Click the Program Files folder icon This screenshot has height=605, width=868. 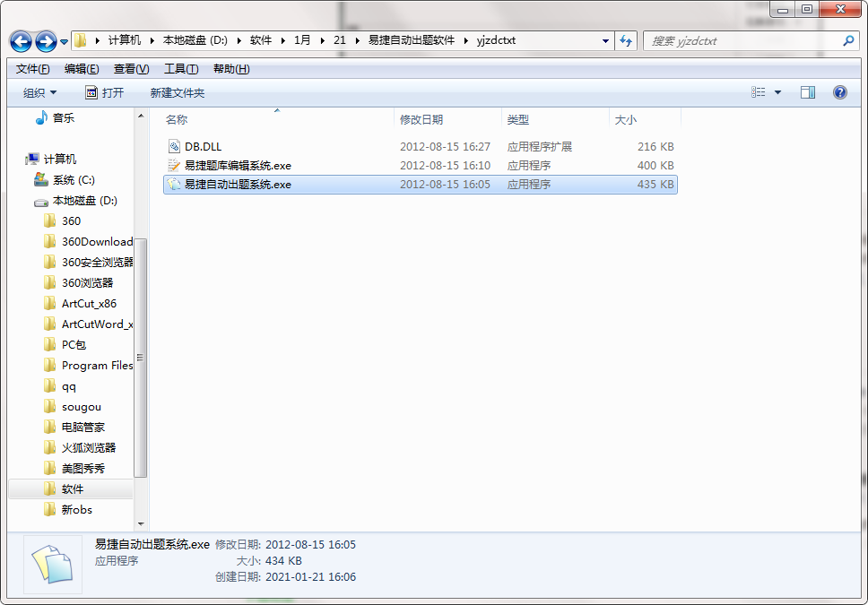coord(50,366)
